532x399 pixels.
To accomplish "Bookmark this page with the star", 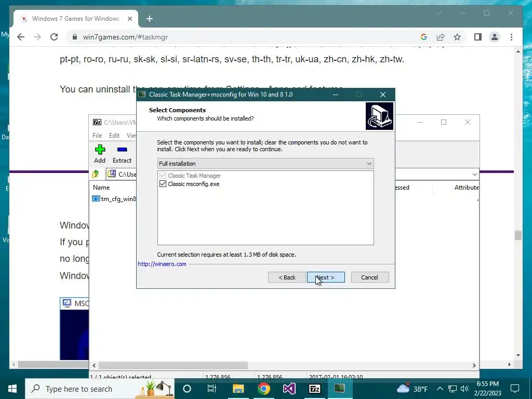I will pyautogui.click(x=457, y=37).
